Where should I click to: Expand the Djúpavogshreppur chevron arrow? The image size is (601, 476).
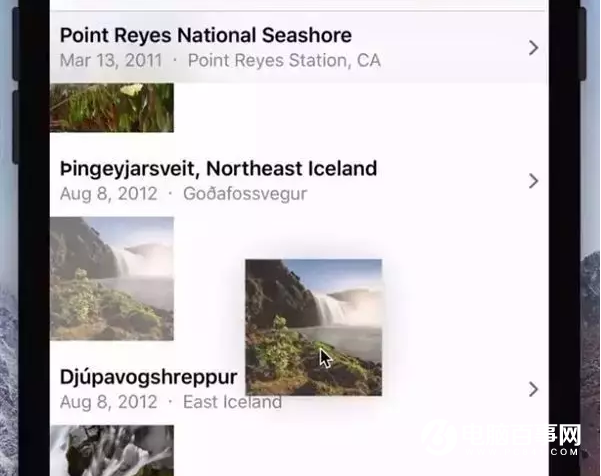(x=533, y=389)
